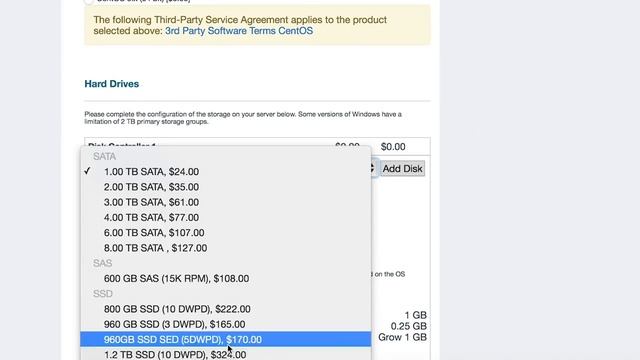
Task: Select 4.00 TB SATA, $77.00
Action: tap(225, 218)
